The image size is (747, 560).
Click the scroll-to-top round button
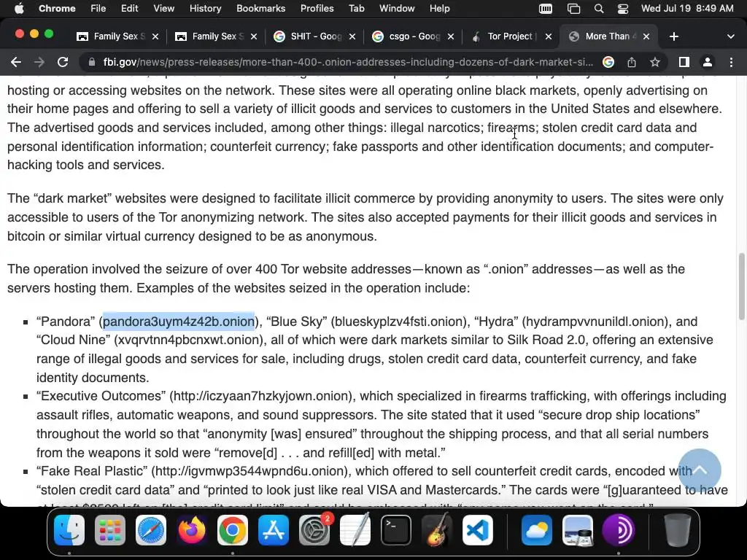(700, 470)
